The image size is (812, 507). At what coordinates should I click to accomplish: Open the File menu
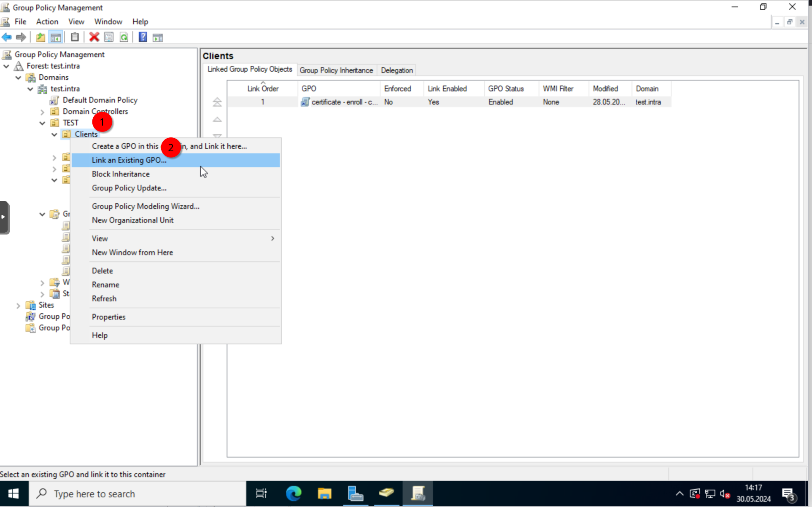click(20, 21)
